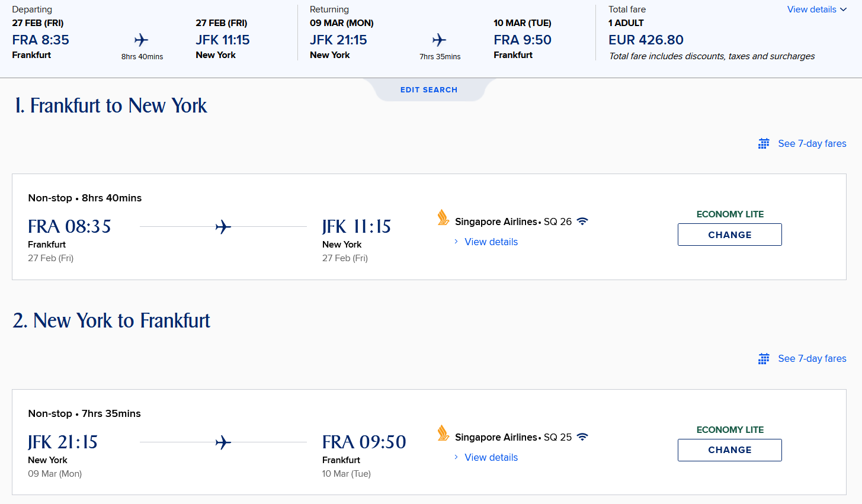
Task: Click the Singapore Airlines logo for SQ 25
Action: (443, 434)
